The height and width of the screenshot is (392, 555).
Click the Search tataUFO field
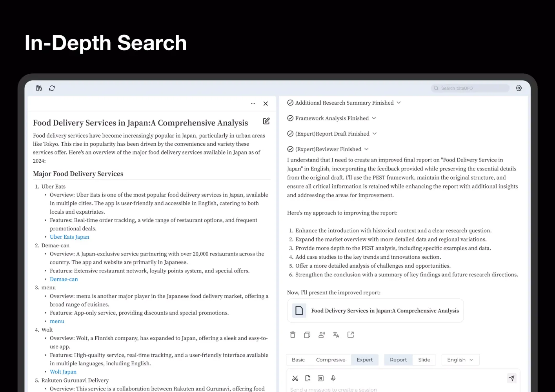(470, 88)
